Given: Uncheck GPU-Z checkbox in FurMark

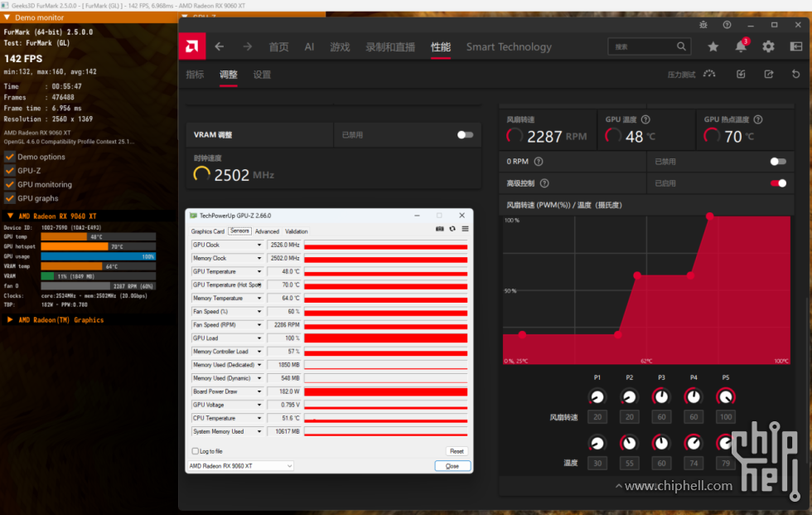Looking at the screenshot, I should (x=9, y=171).
